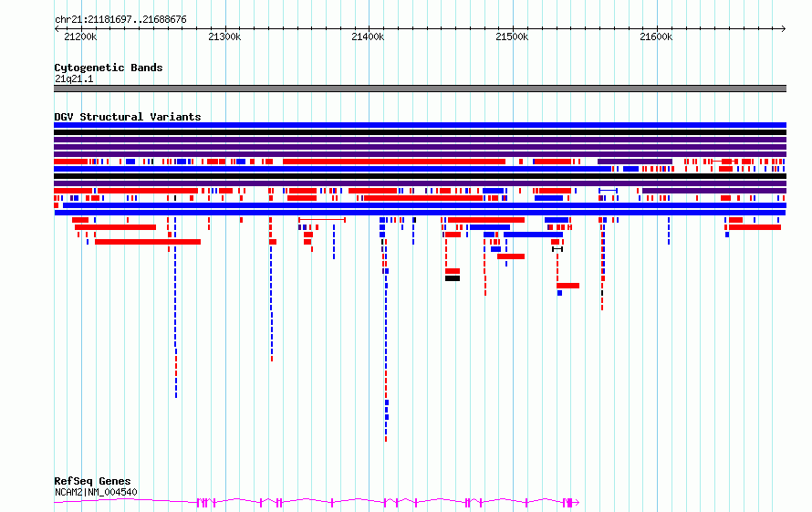This screenshot has width=812, height=512.
Task: Click the wide red variant bar at far right near 21660k
Action: tap(755, 227)
